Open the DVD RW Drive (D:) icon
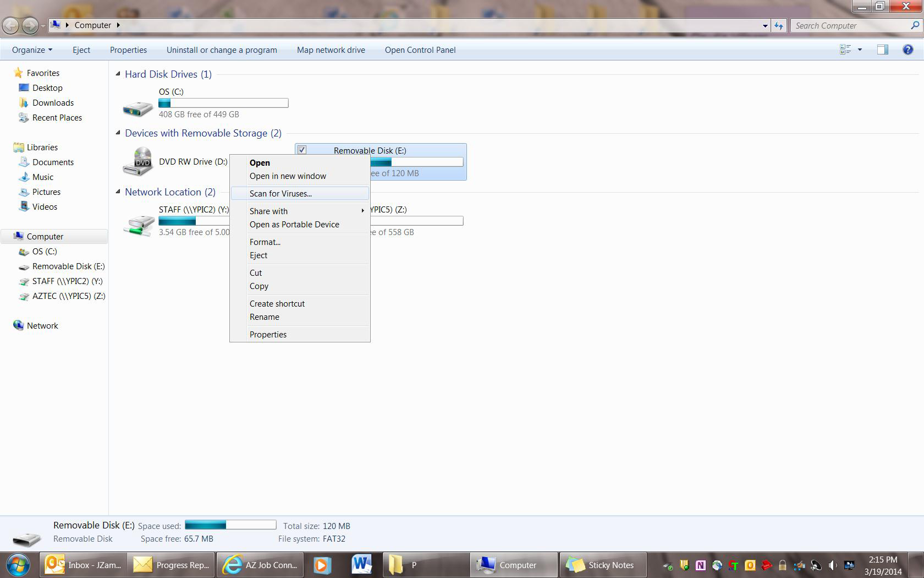The image size is (924, 578). click(137, 161)
